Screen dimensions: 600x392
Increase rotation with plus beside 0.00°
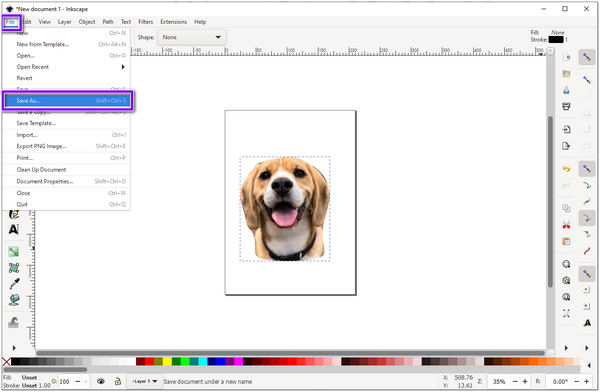point(586,381)
